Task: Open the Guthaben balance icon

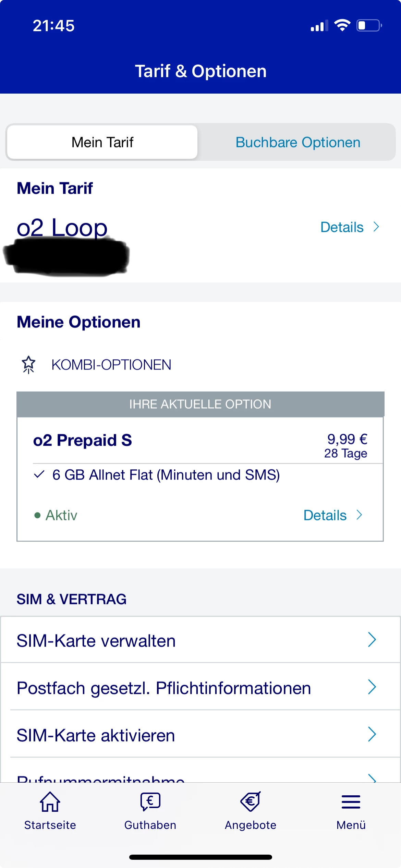Action: tap(150, 802)
